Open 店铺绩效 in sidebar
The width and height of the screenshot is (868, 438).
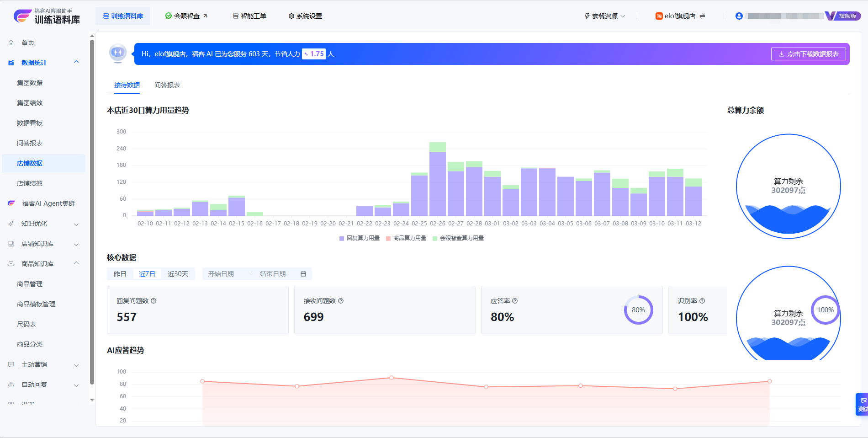[x=30, y=183]
